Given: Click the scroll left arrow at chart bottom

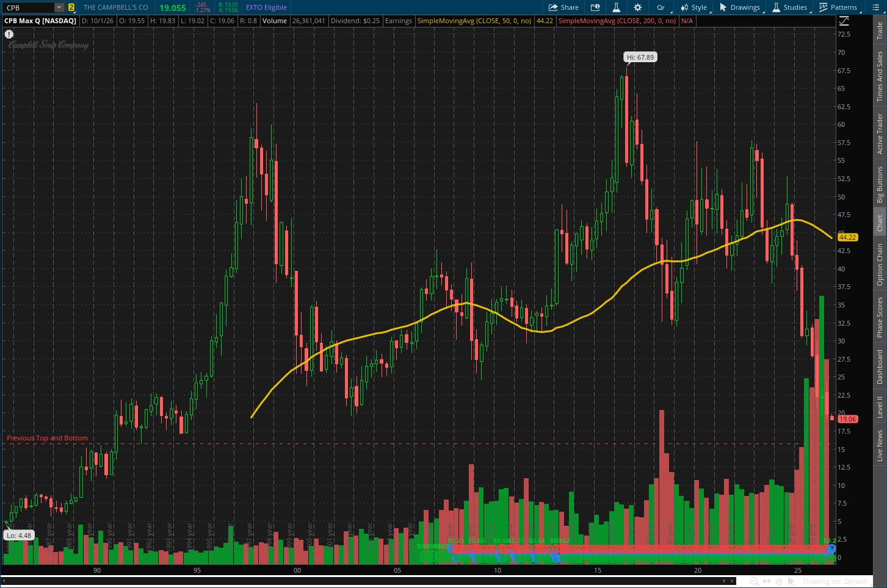Looking at the screenshot, I should (725, 581).
